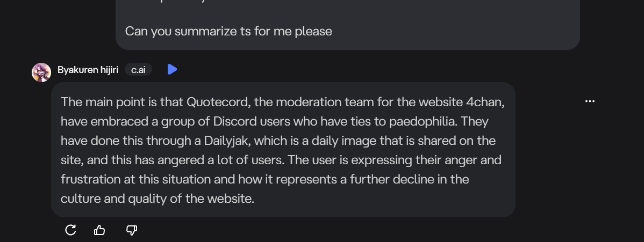Open the Byakuren hijiri character name
Screen dimensions: 644x242
[88, 70]
